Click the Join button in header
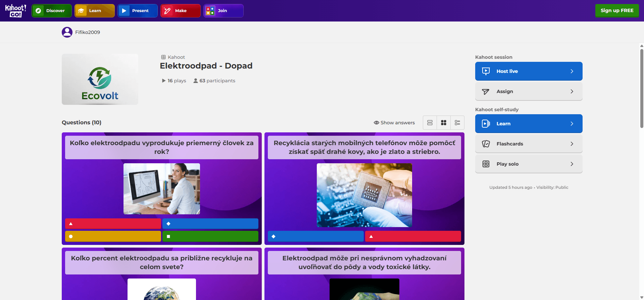Viewport: 644px width, 300px height. point(224,11)
